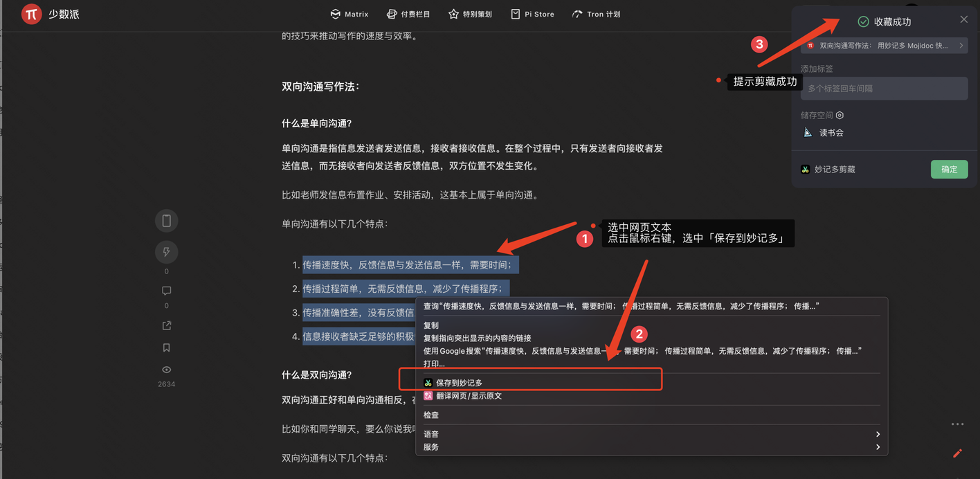Viewport: 980px width, 479px height.
Task: Click paragraph 比如老师发信息布置作业
Action: [410, 195]
